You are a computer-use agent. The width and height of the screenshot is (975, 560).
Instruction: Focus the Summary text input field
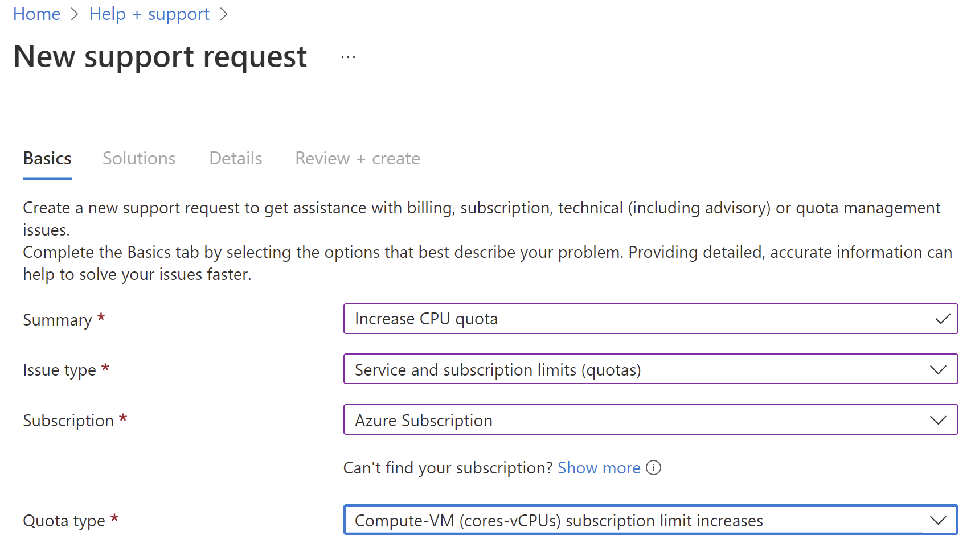point(638,319)
